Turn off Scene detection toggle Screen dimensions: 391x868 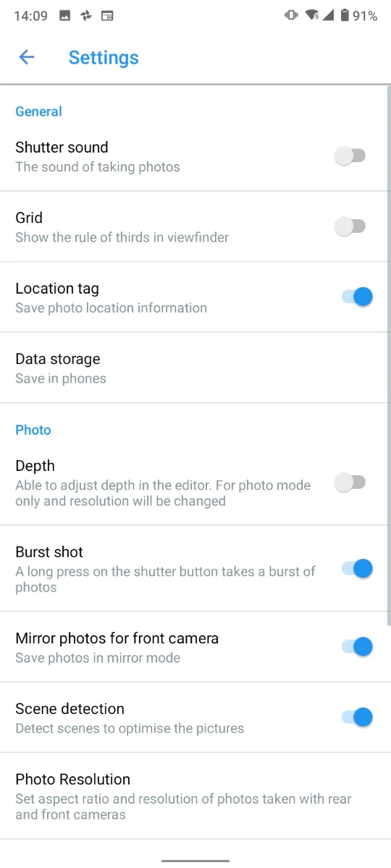coord(357,717)
